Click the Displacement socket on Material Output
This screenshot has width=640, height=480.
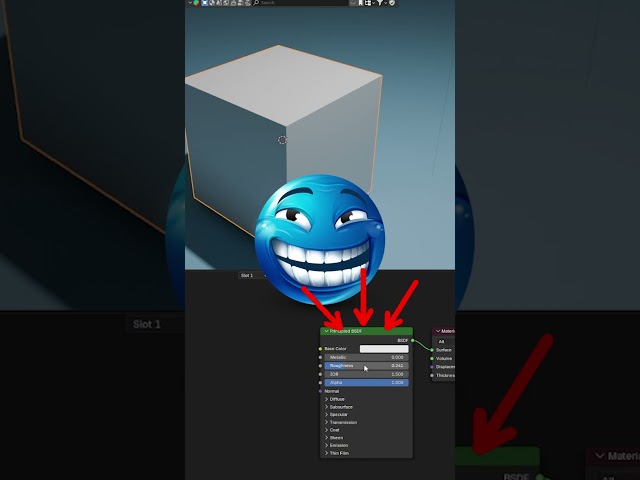coord(432,367)
